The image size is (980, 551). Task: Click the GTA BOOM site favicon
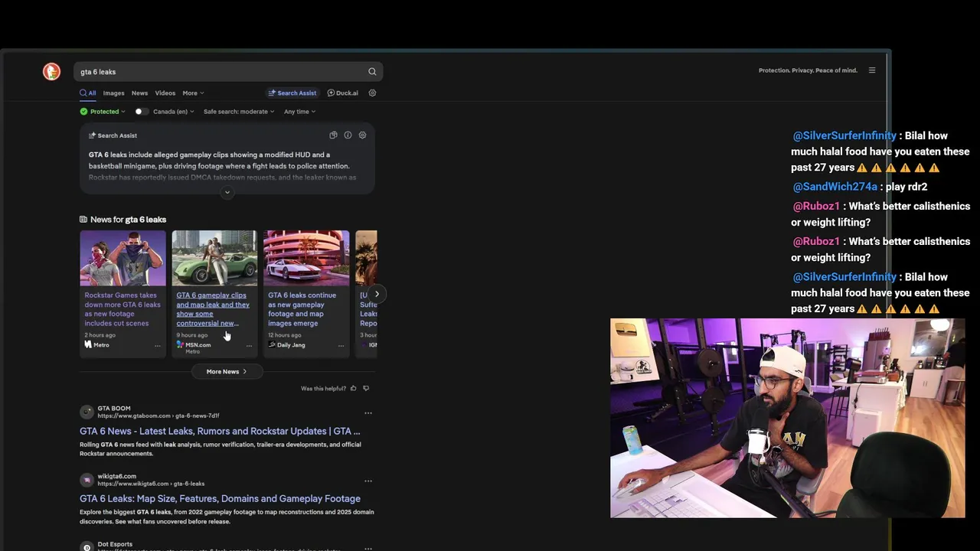coord(87,412)
